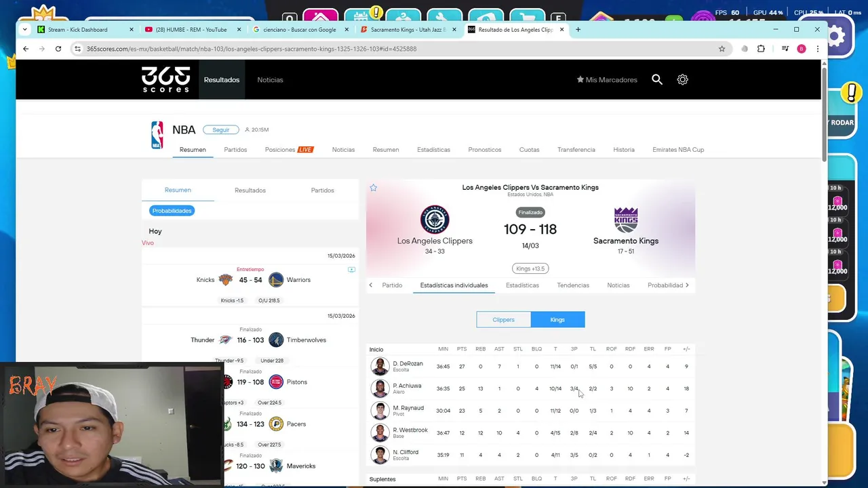
Task: Open the site search magnifier icon
Action: pos(657,79)
